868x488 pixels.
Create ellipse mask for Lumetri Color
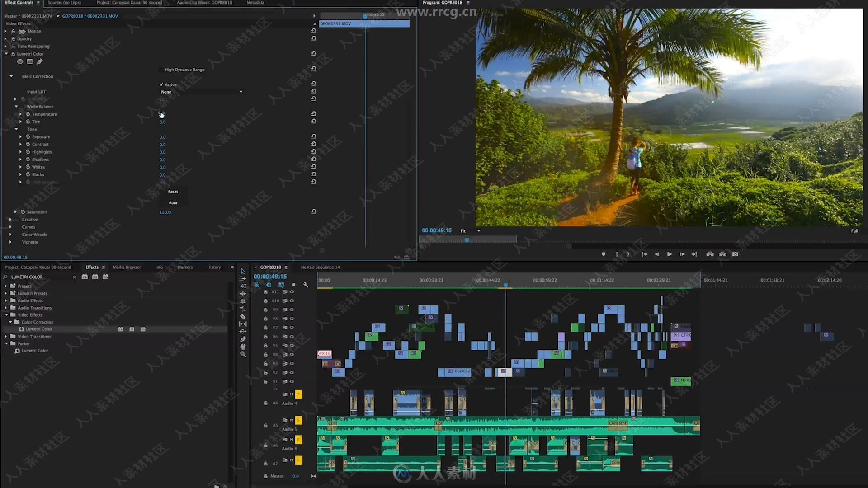20,61
